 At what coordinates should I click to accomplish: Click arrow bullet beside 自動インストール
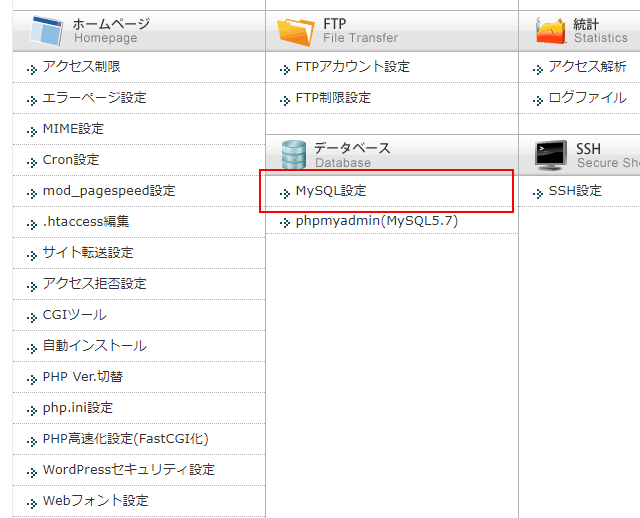point(31,349)
